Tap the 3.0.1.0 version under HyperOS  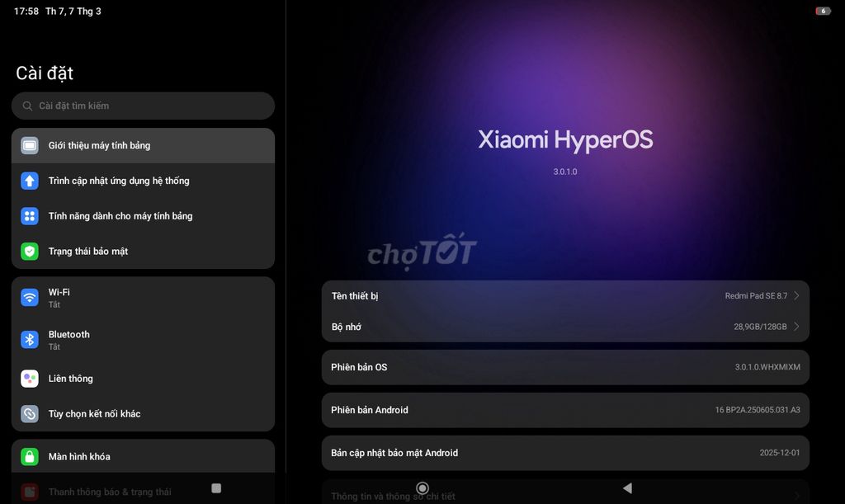(565, 172)
